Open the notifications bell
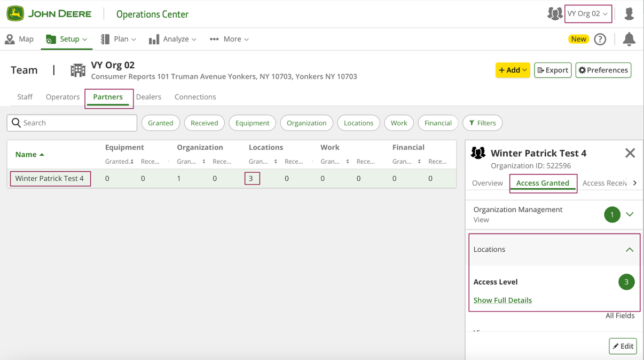Image resolution: width=644 pixels, height=360 pixels. tap(629, 39)
